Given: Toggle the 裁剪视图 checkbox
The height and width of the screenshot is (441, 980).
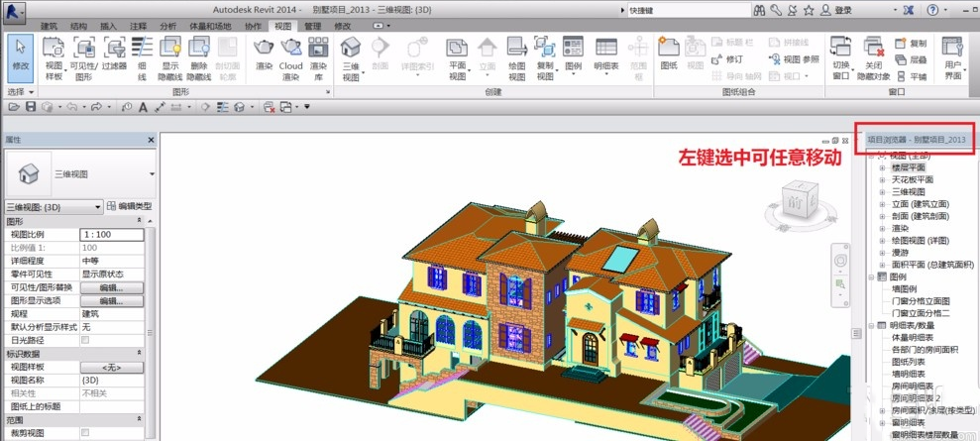Looking at the screenshot, I should tap(85, 432).
